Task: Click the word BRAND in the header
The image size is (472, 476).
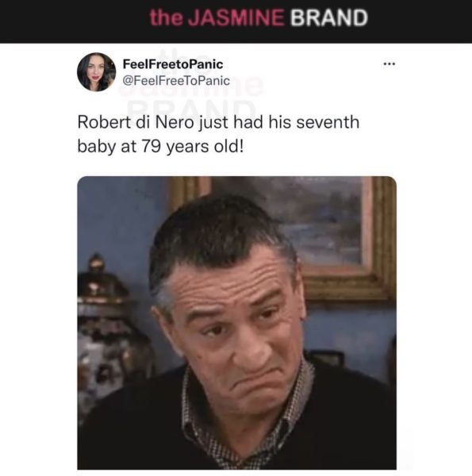Action: click(329, 17)
